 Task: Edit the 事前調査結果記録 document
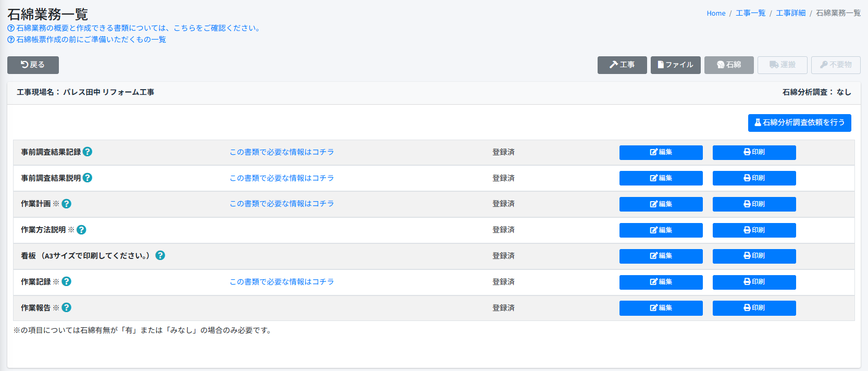pyautogui.click(x=661, y=152)
